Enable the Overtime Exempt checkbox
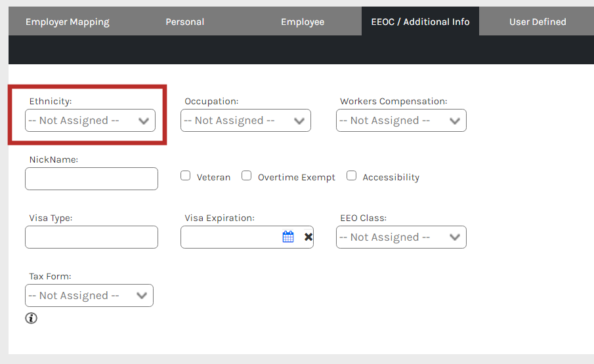Viewport: 594px width, 364px height. 246,176
